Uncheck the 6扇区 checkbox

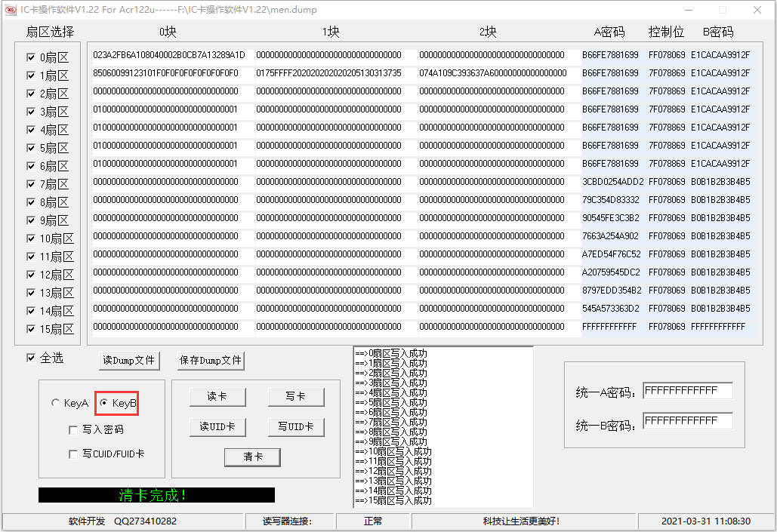[x=31, y=166]
